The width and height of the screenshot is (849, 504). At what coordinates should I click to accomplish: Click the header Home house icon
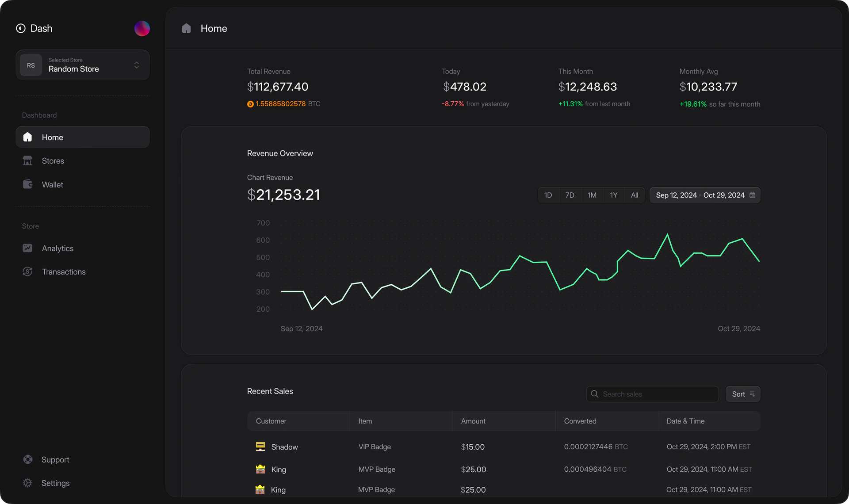tap(186, 28)
